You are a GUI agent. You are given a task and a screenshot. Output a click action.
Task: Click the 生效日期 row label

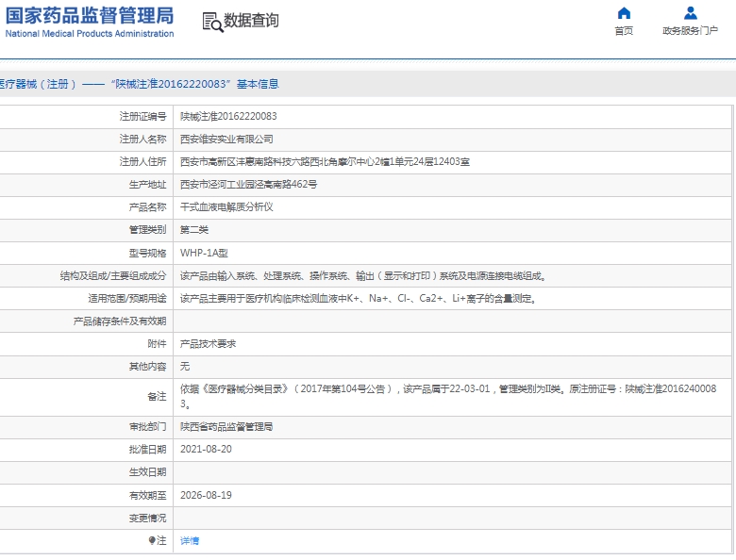(147, 471)
